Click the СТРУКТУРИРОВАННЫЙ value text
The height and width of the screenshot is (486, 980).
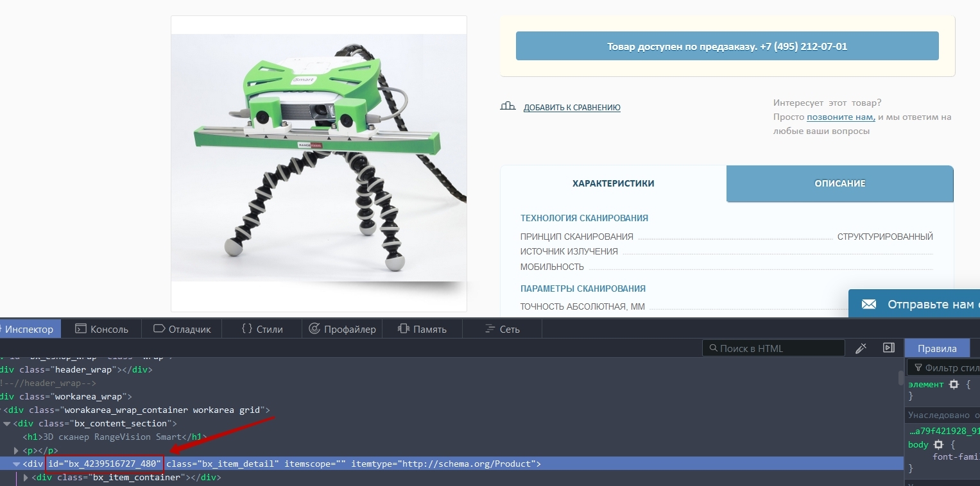pyautogui.click(x=885, y=237)
